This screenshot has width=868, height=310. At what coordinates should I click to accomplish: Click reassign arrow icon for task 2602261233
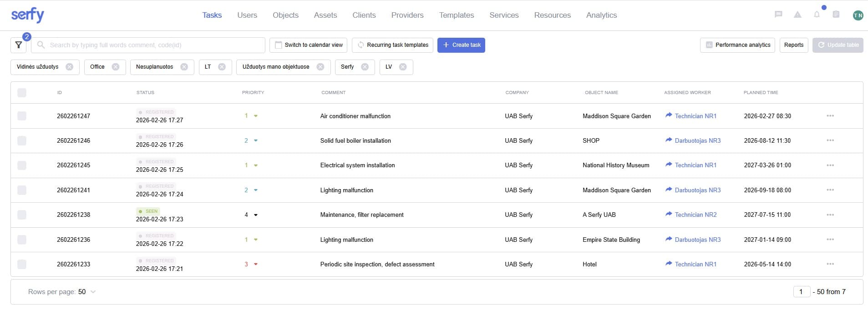tap(669, 264)
